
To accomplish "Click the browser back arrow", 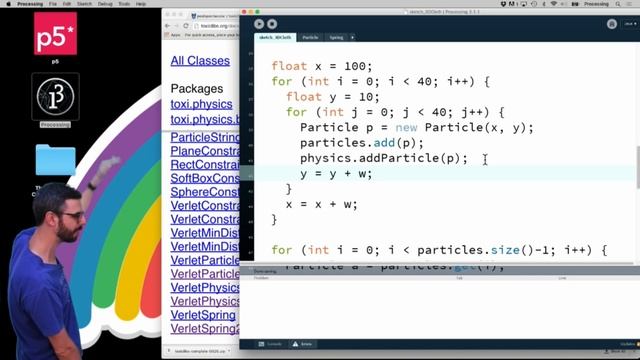I will (168, 26).
